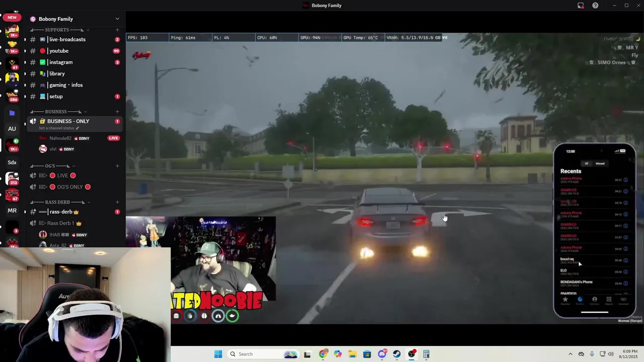Open the gaming · infos channel

click(x=73, y=85)
